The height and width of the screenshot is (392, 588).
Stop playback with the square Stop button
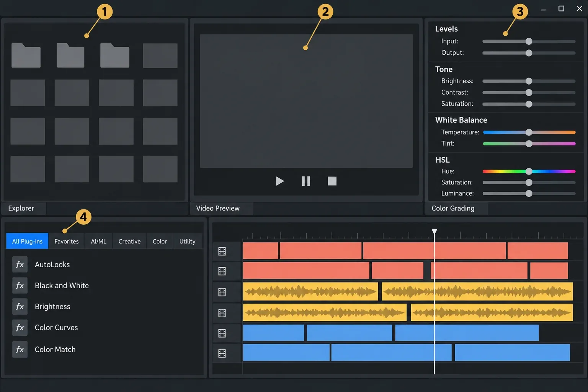pos(332,181)
